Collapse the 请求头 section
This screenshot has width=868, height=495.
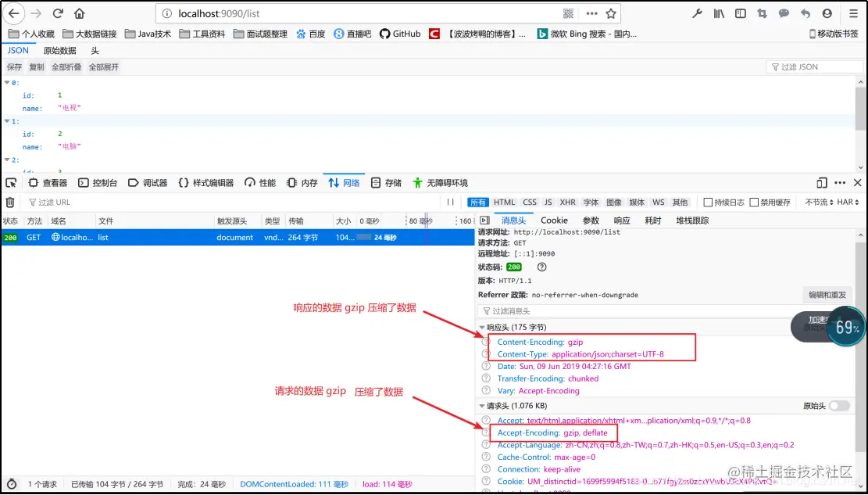(x=482, y=406)
